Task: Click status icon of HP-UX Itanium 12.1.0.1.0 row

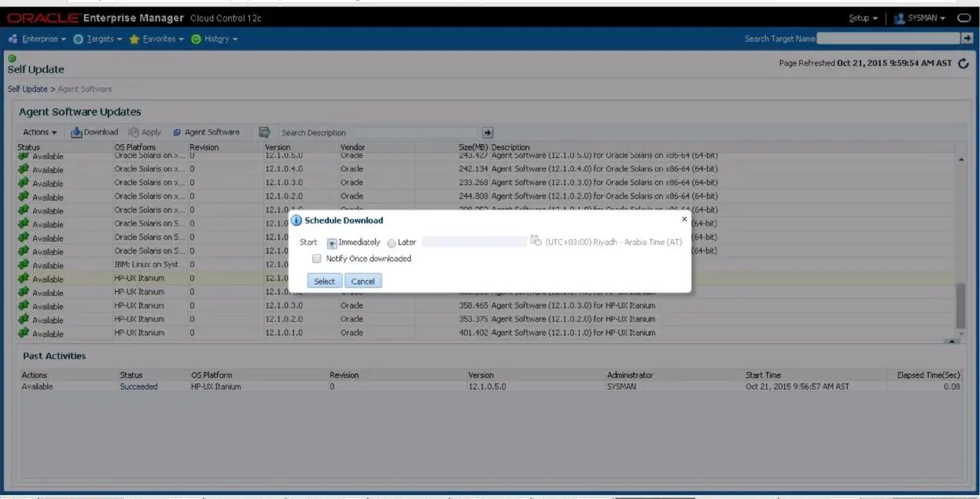Action: tap(23, 333)
